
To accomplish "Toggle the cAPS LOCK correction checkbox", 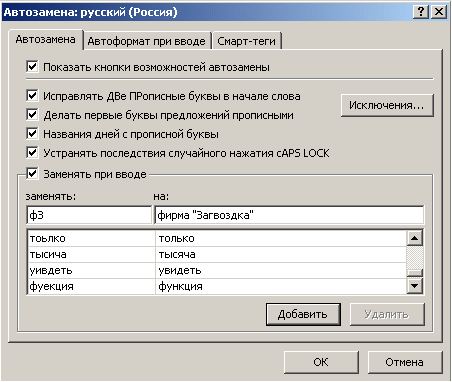I will [32, 153].
